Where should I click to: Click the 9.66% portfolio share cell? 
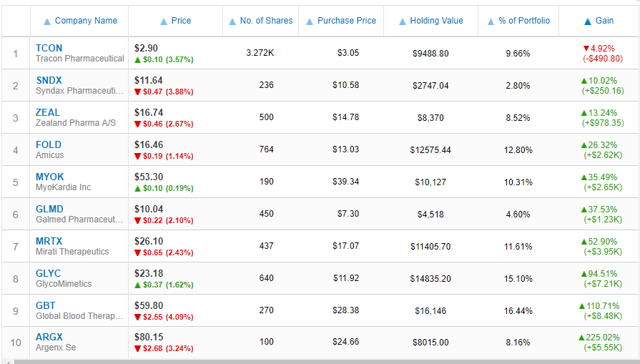(518, 53)
